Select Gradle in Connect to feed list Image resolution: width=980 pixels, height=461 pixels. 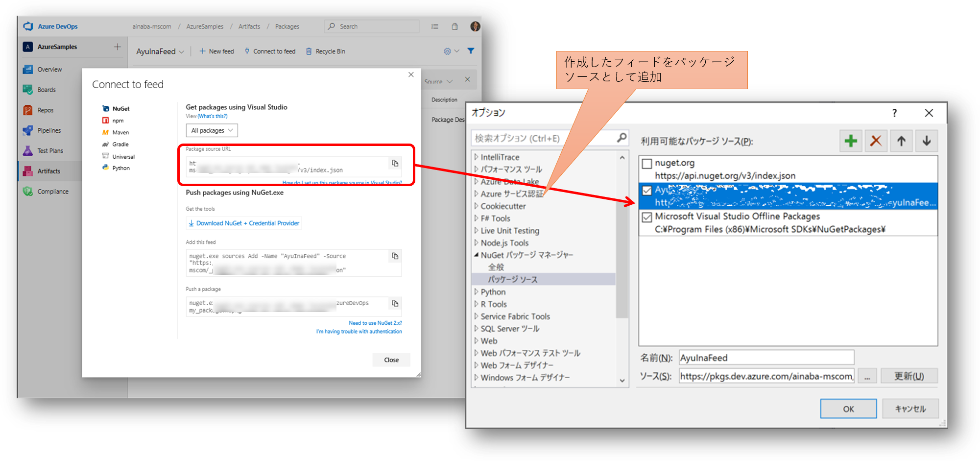[116, 145]
